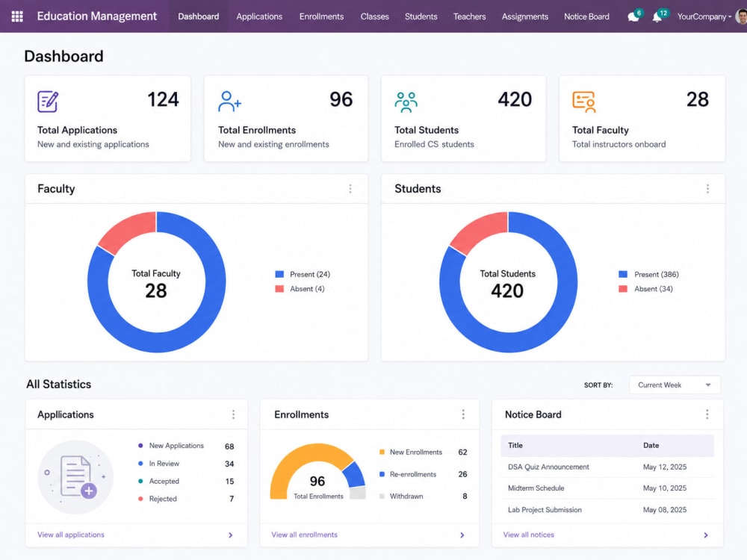Open the Teachers menu item
This screenshot has height=560, width=747.
[x=469, y=16]
